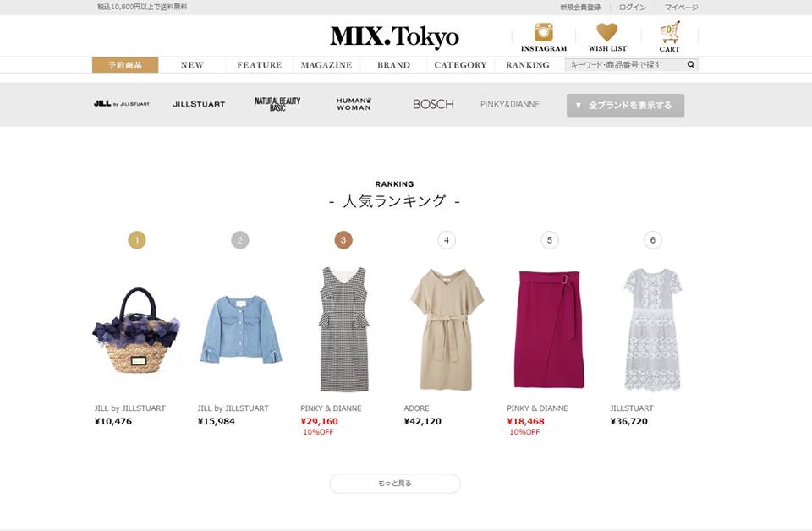The image size is (812, 531).
Task: Open the rank 5 magenta wrap skirt thumbnail
Action: pyautogui.click(x=549, y=329)
